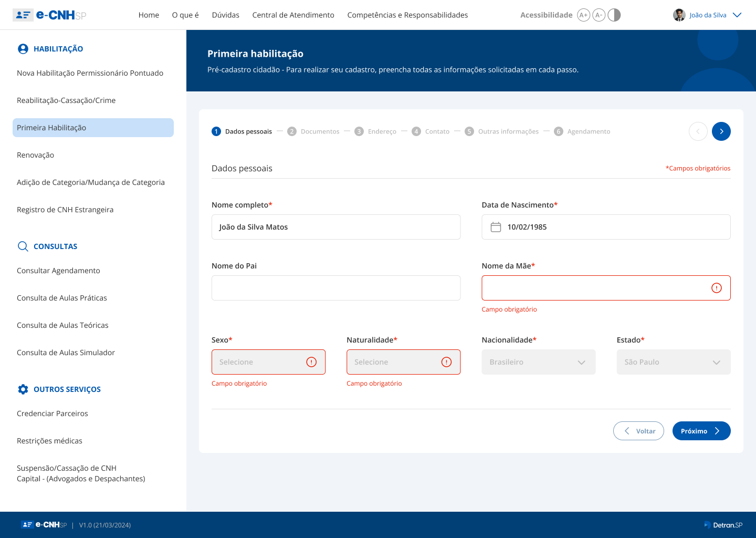
Task: Toggle the high contrast mode icon
Action: [x=614, y=15]
